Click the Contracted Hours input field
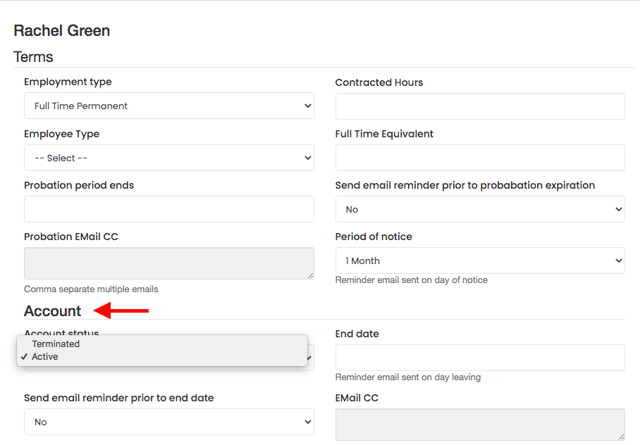 479,106
